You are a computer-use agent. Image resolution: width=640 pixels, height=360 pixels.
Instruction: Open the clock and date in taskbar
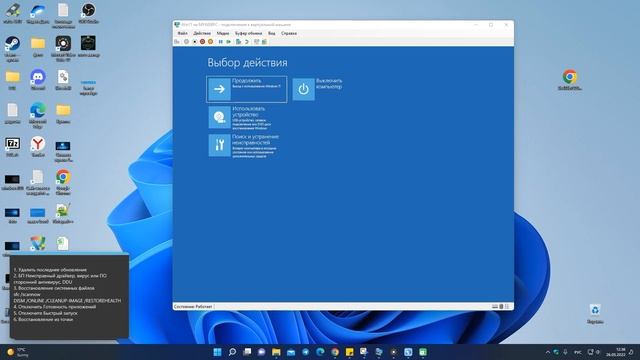point(616,352)
